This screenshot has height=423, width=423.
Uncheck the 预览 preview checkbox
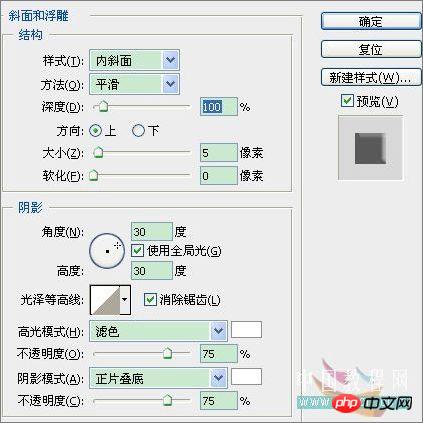pyautogui.click(x=347, y=100)
